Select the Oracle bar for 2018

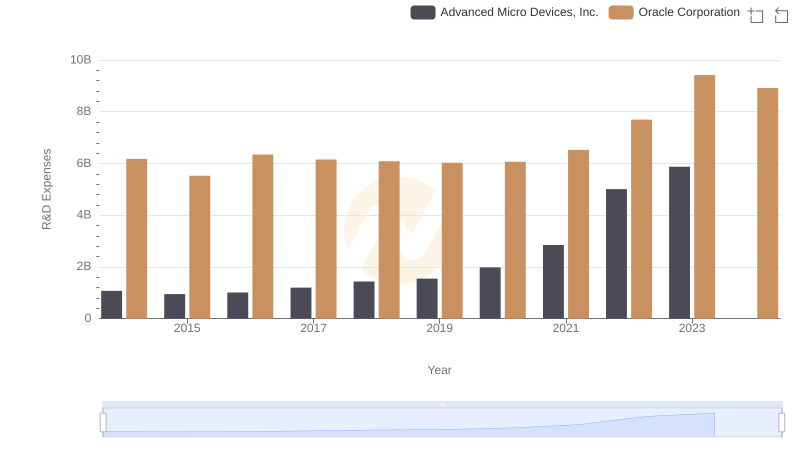389,240
